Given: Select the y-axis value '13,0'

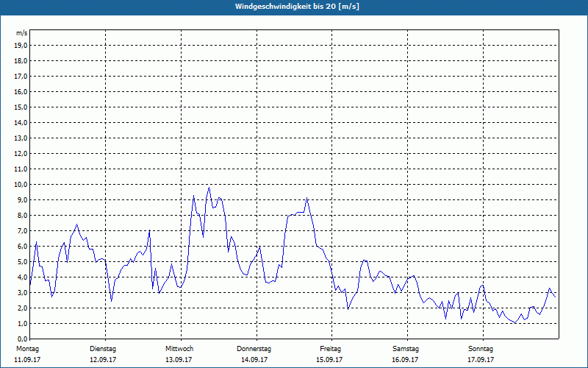Looking at the screenshot, I should pos(21,138).
